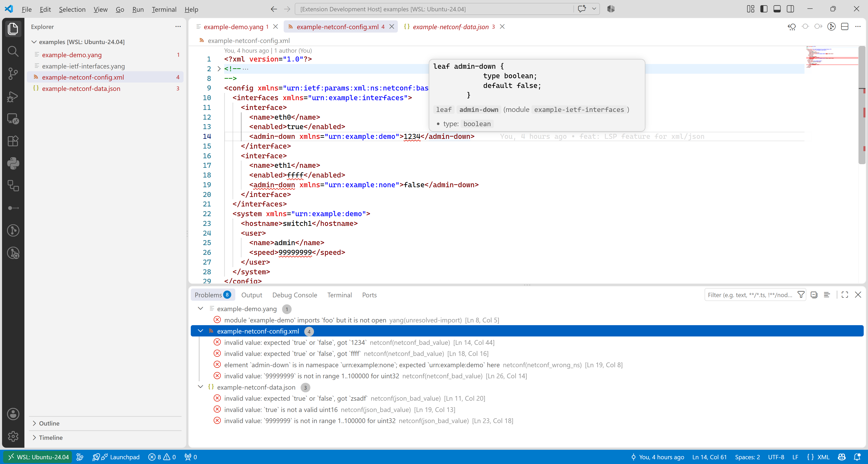Toggle View as Table icon in Problems panel

827,295
